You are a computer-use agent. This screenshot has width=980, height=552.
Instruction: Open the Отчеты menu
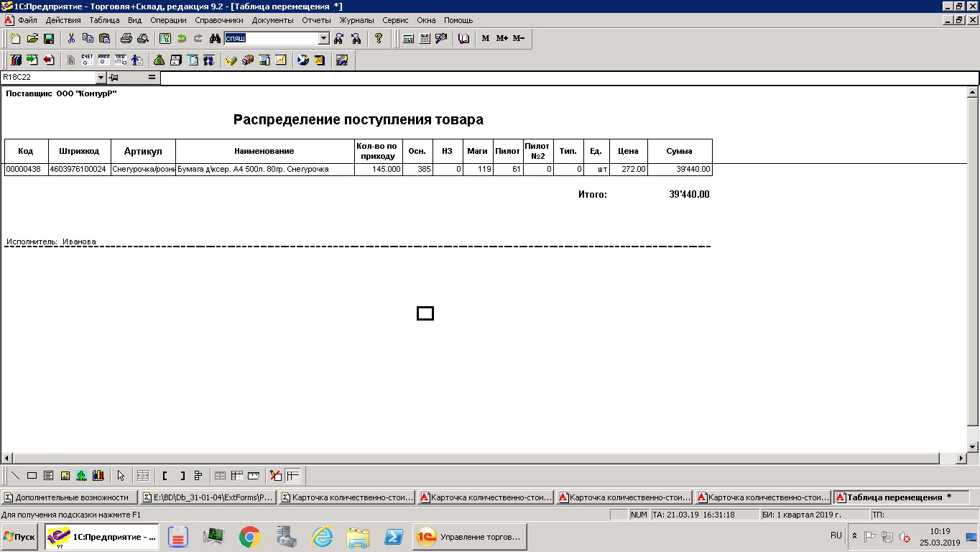(316, 20)
